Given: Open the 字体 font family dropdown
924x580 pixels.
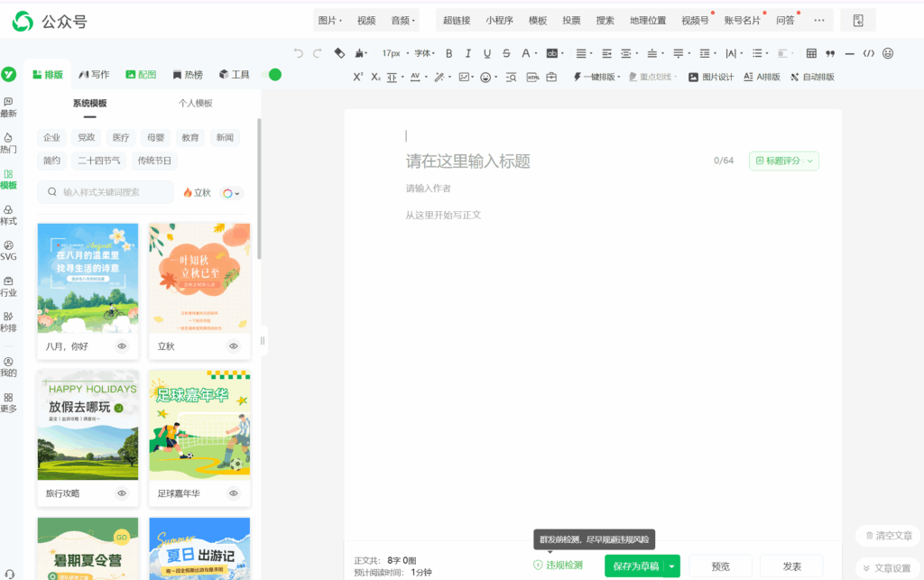Looking at the screenshot, I should [424, 53].
